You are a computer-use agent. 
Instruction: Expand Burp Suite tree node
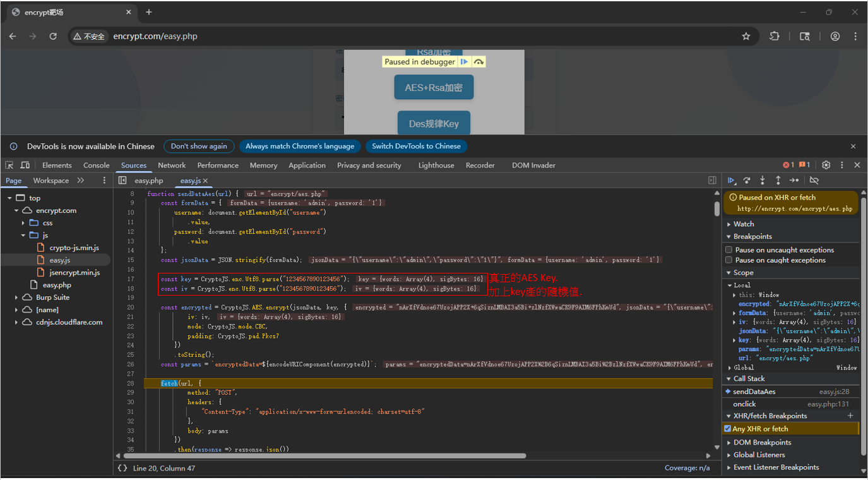click(x=16, y=297)
